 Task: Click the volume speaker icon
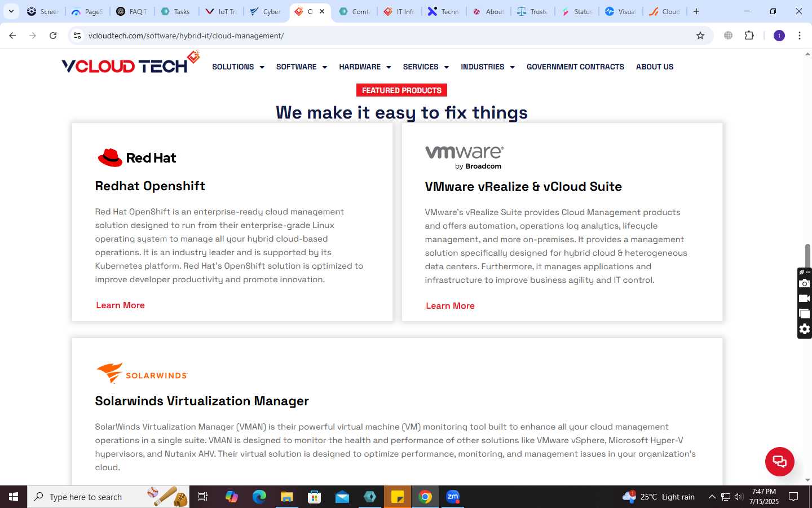739,497
